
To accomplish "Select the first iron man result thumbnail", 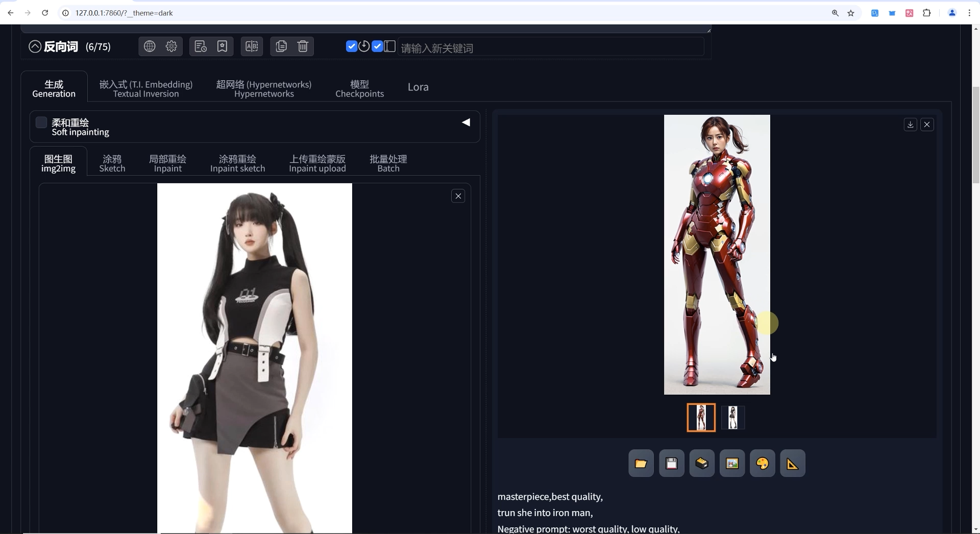I will [x=701, y=418].
